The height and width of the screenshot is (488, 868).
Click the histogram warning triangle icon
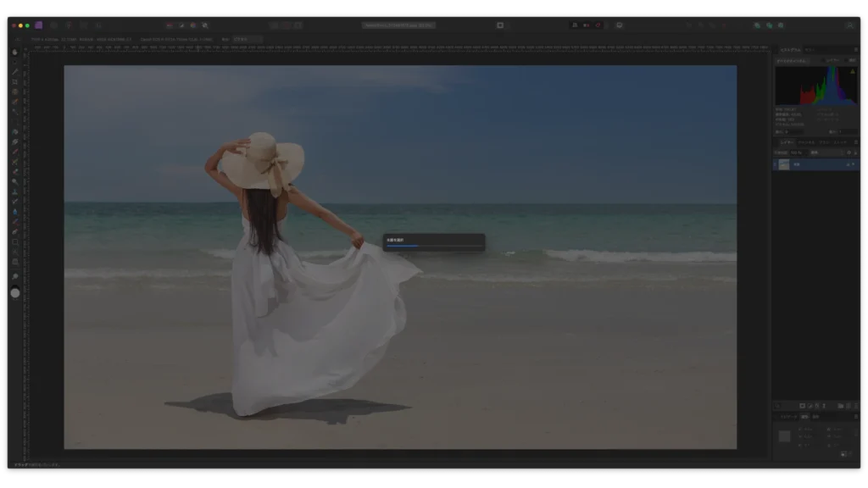(852, 71)
